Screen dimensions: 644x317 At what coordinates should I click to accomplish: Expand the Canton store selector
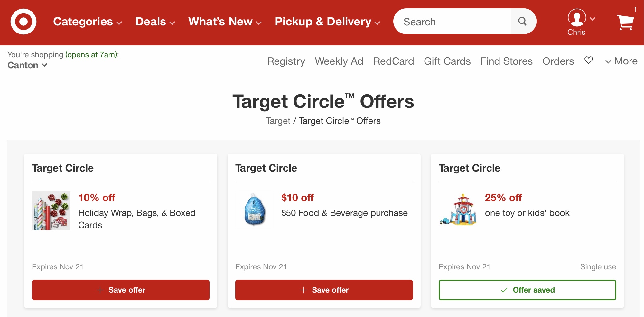28,65
